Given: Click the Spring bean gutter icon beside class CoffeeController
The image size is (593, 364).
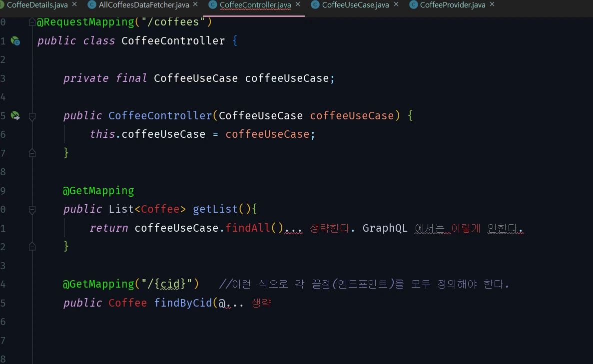Looking at the screenshot, I should (15, 41).
